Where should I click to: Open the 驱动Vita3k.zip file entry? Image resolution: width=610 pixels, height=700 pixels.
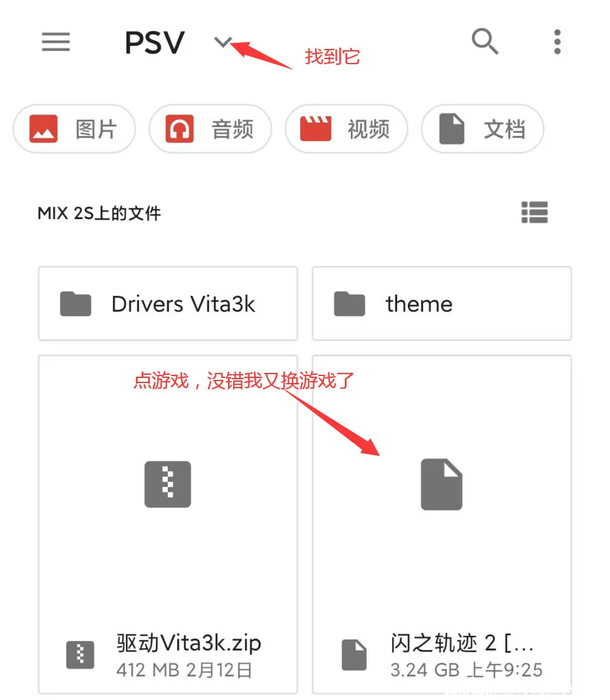(x=168, y=525)
